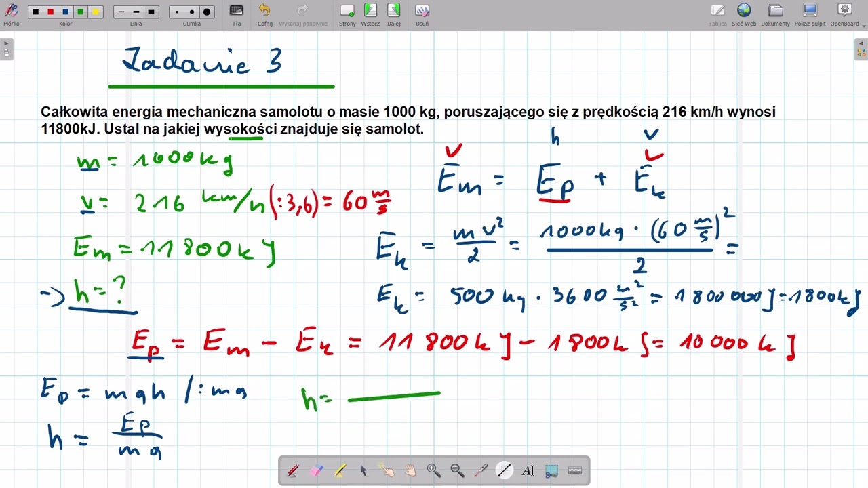Open the Dokumenty folder
Screen dimensions: 868x488
[x=775, y=10]
